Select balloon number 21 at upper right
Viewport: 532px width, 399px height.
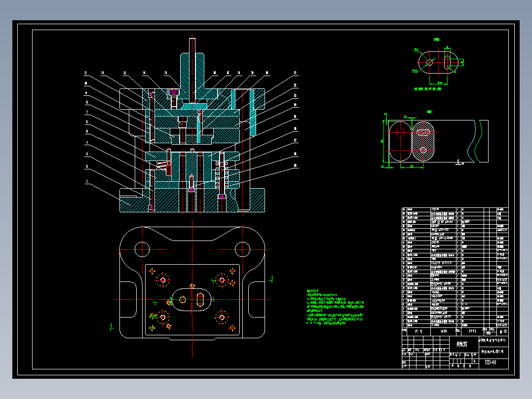(295, 73)
